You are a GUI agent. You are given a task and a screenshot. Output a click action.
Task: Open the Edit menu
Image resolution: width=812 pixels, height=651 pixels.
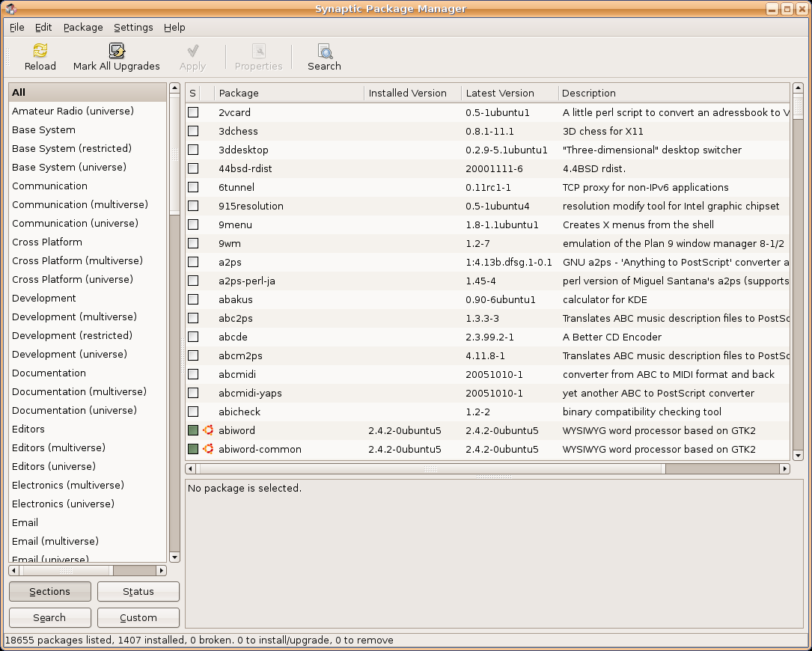pyautogui.click(x=43, y=28)
